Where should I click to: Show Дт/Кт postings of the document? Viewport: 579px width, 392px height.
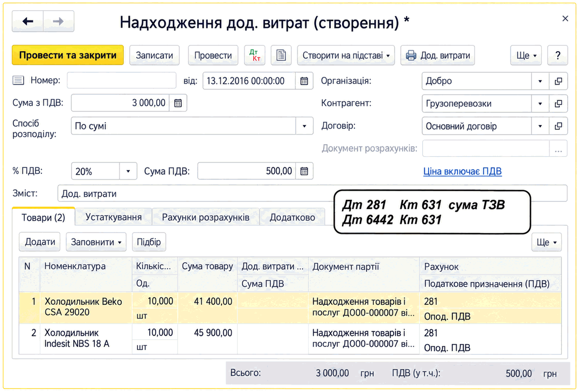pyautogui.click(x=255, y=55)
